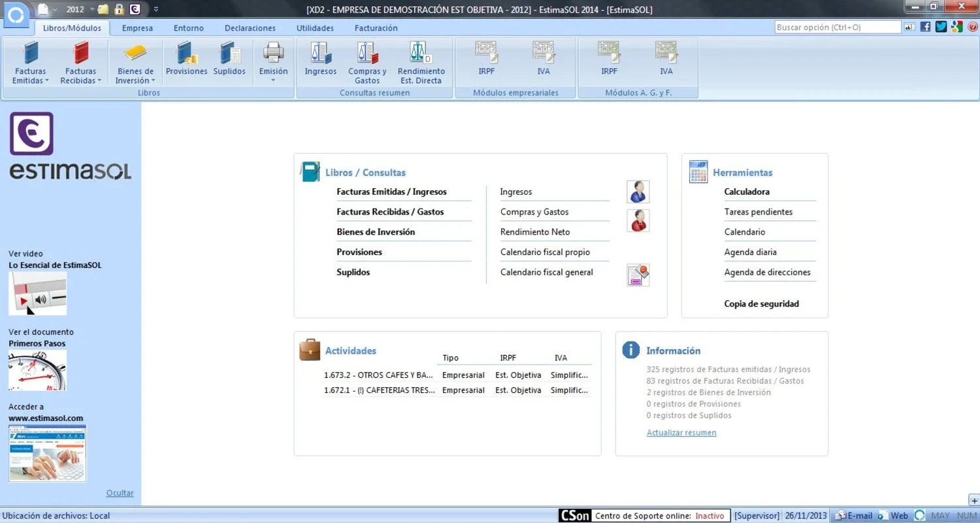
Task: Expand the Emisión dropdown arrow
Action: [x=273, y=81]
